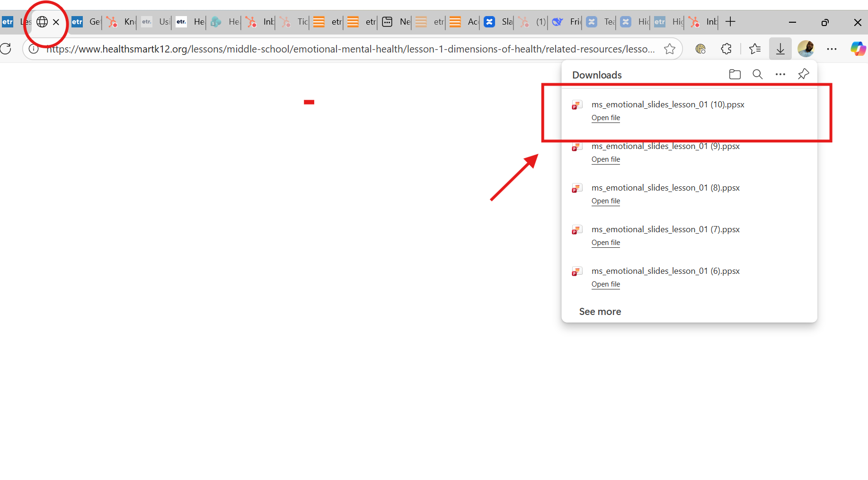Click the file icon for lesson_01 (8).ppsx

pyautogui.click(x=577, y=188)
